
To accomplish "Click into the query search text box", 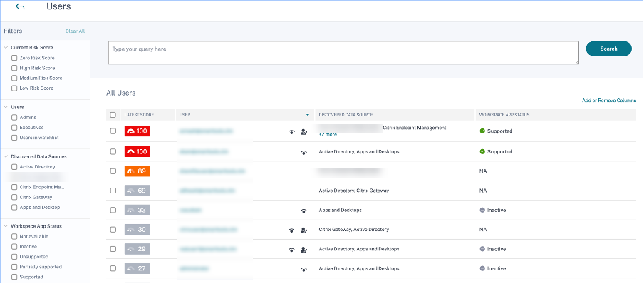I will pos(343,53).
